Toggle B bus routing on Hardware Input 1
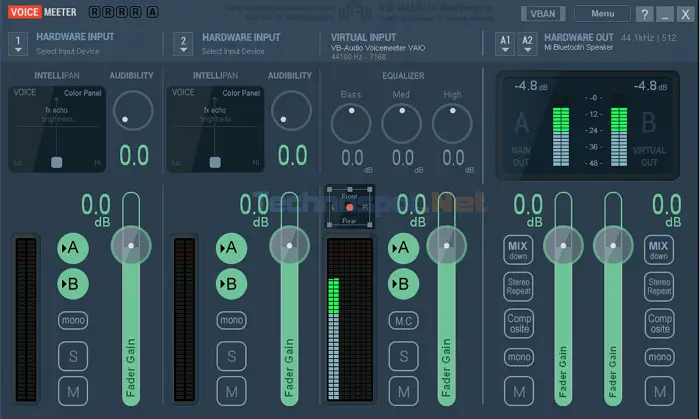The height and width of the screenshot is (419, 700). (73, 284)
